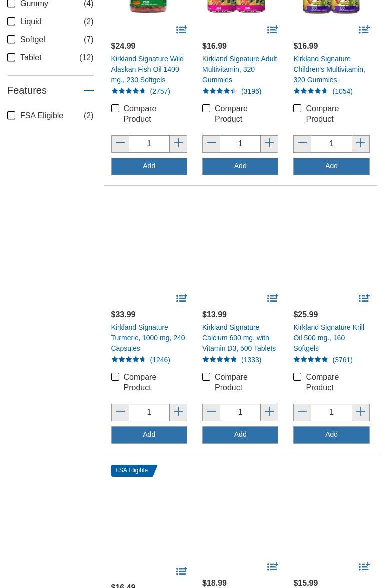This screenshot has width=385, height=588.
Task: Select the Tablet form filter
Action: (x=11, y=57)
